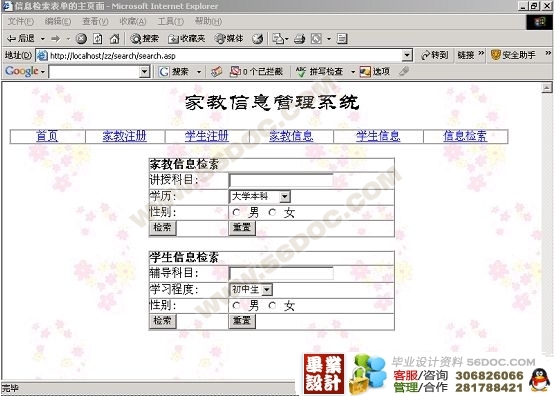555x396 pixels.
Task: Click the Print icon in toolbar
Action: pyautogui.click(x=299, y=39)
